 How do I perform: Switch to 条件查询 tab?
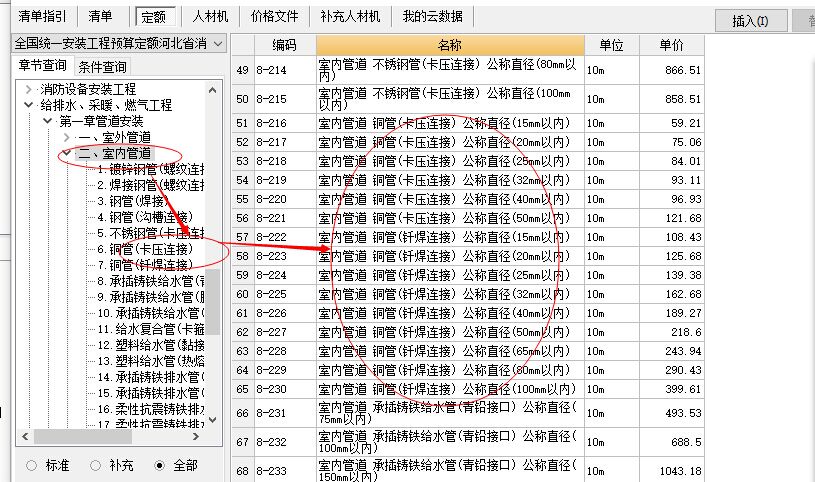[102, 67]
